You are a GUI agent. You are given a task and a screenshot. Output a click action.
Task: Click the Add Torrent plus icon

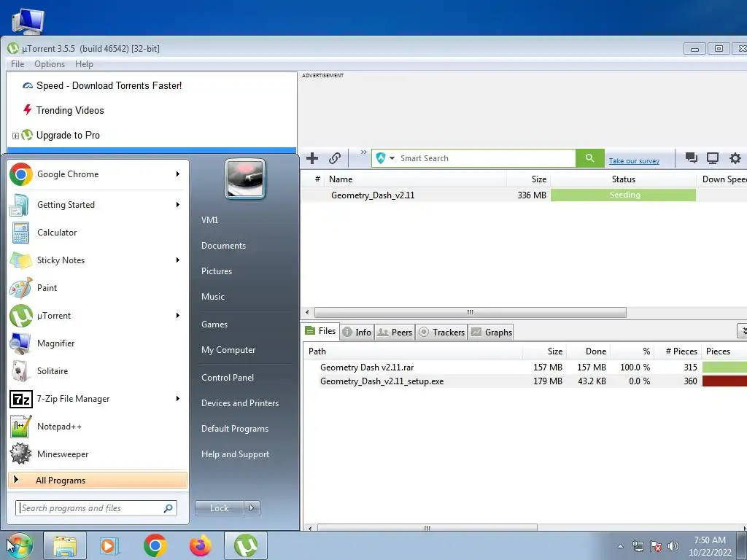pyautogui.click(x=312, y=158)
